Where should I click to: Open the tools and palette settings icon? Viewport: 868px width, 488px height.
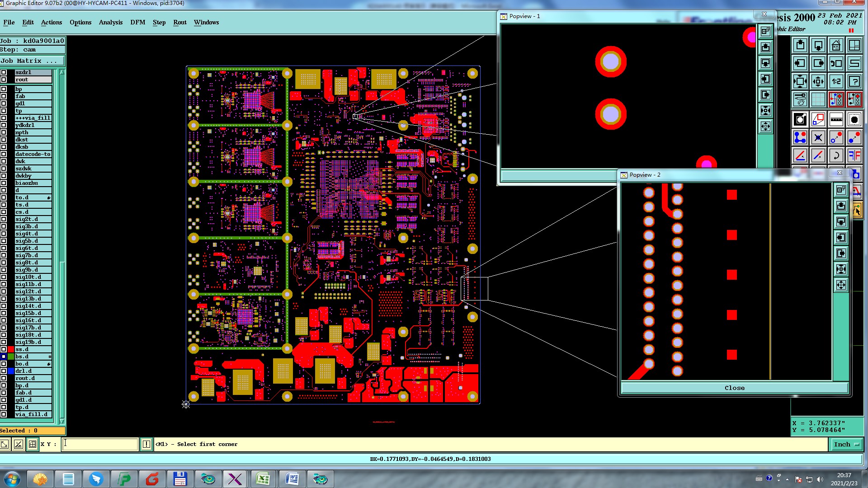point(800,99)
